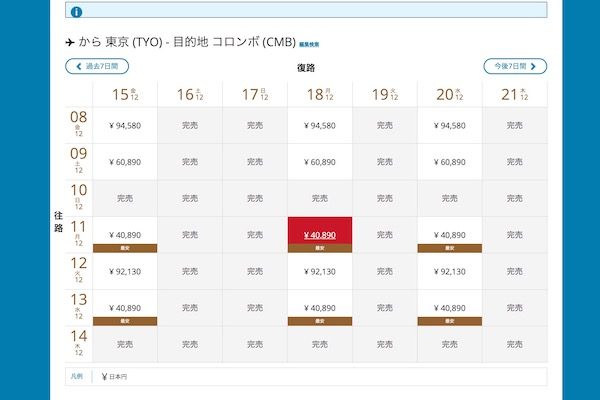This screenshot has height=400, width=600.
Task: Choose ¥40,890 fare: depart 13, return 20
Action: tap(450, 308)
